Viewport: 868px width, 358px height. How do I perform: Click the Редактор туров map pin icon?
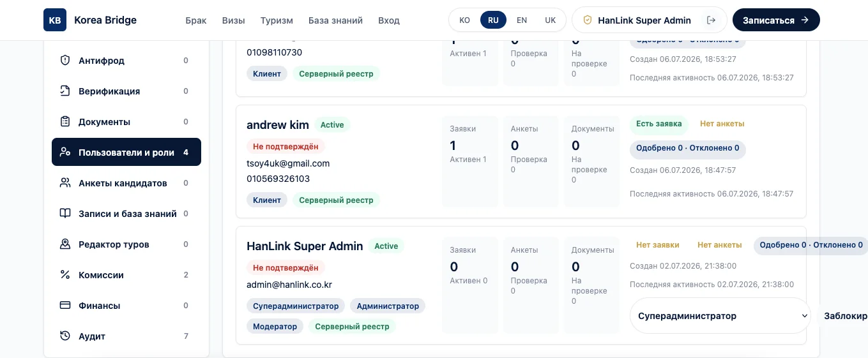tap(65, 244)
